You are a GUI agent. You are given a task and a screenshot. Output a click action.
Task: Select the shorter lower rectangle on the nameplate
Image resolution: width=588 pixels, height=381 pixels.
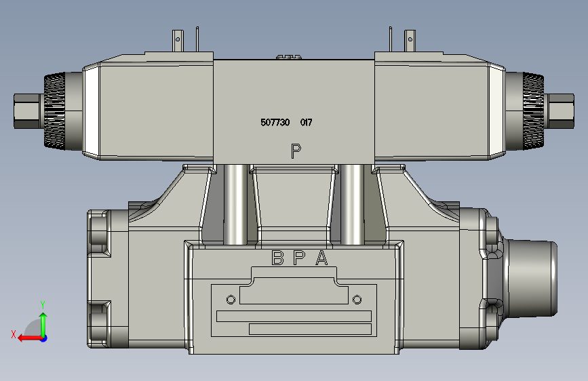310,329
